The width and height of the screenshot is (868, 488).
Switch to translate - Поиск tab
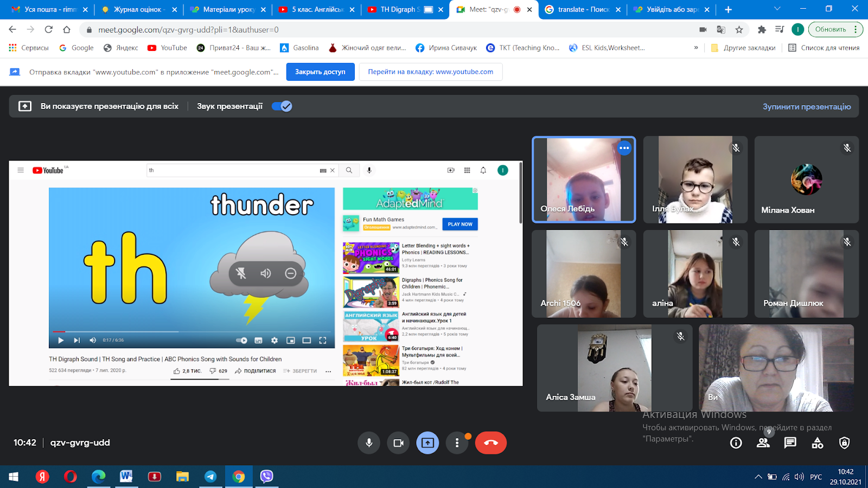coord(584,9)
